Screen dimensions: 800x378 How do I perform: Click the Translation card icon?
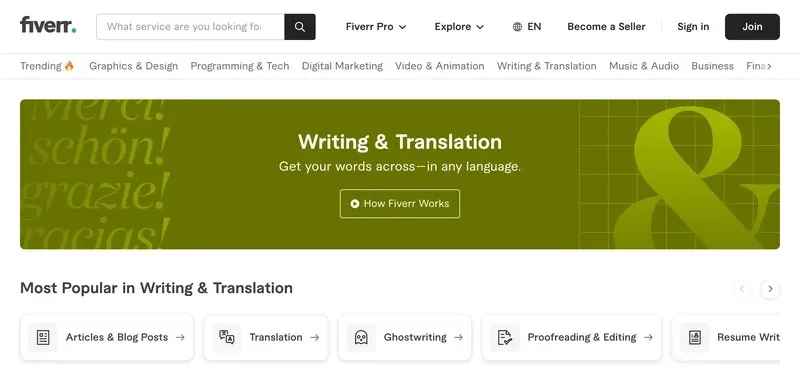227,337
